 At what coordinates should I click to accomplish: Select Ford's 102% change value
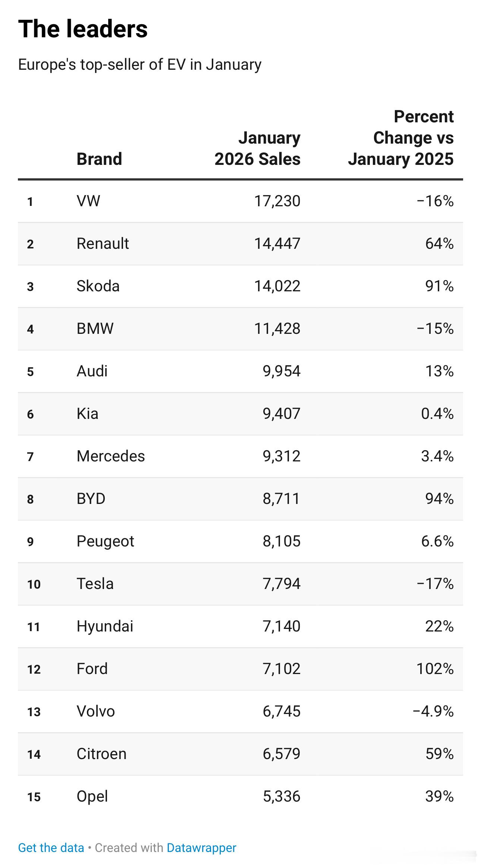tap(435, 669)
